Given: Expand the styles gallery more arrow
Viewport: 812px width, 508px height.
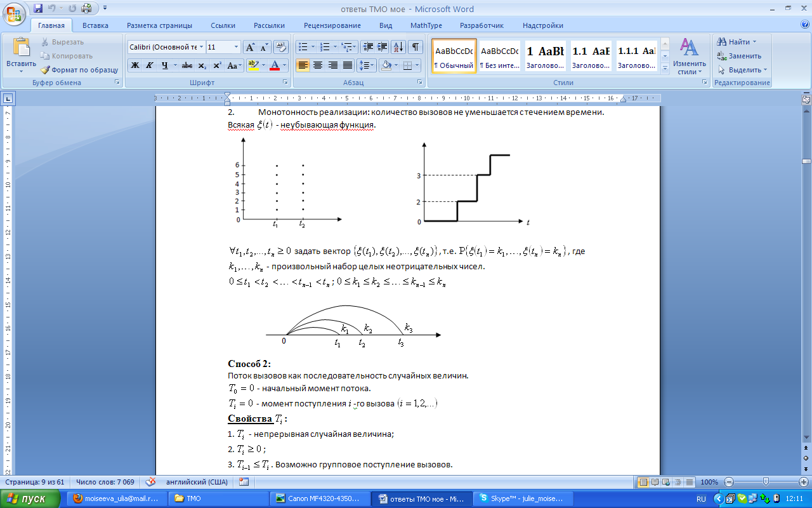Looking at the screenshot, I should [665, 67].
